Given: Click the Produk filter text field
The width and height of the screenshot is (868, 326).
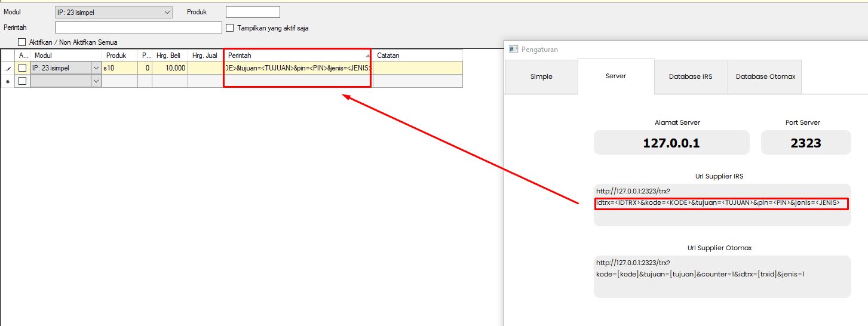Looking at the screenshot, I should 253,12.
